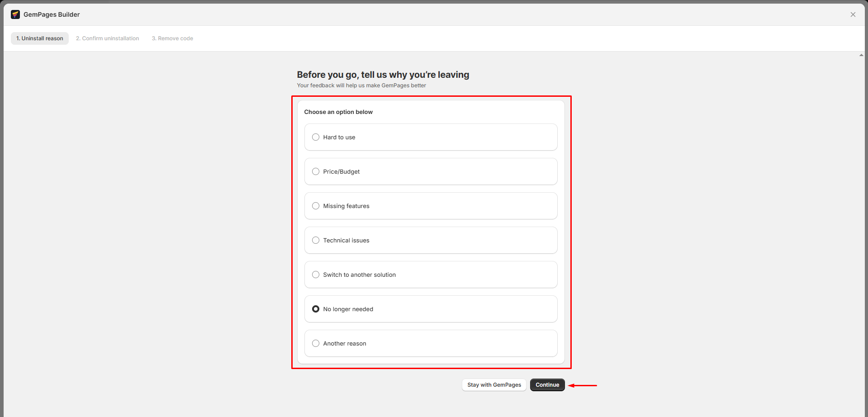Open the '1. Uninstall reason' step tab
Viewport: 868px width, 417px height.
pyautogui.click(x=40, y=38)
